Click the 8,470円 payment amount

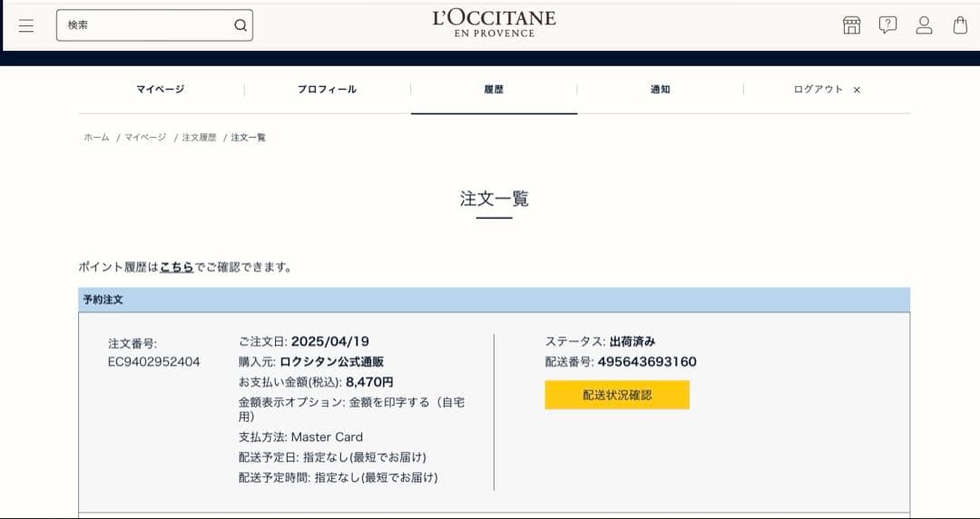pyautogui.click(x=369, y=382)
